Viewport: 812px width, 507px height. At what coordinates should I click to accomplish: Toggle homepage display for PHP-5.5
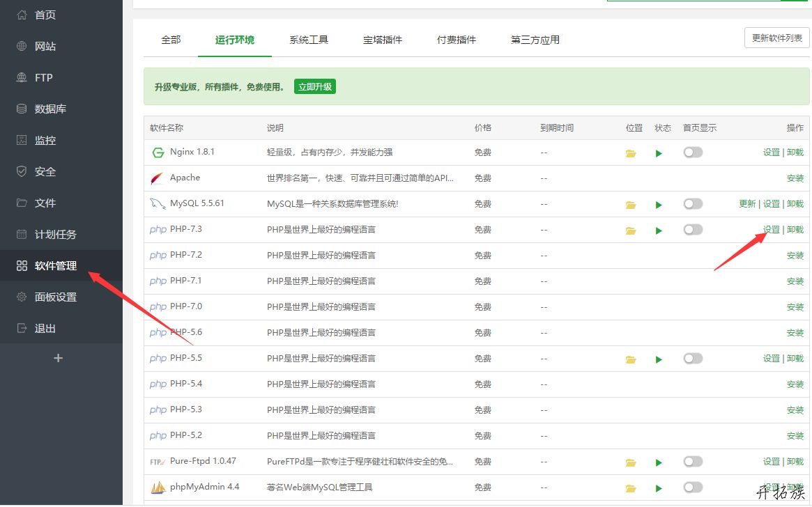pyautogui.click(x=693, y=358)
